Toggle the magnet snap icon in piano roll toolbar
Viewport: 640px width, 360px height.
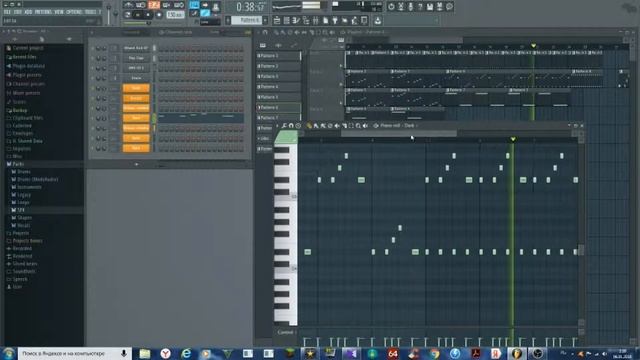(x=291, y=126)
